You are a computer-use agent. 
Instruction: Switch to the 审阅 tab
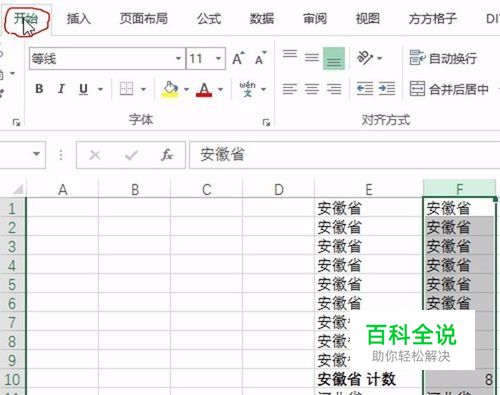pos(315,19)
